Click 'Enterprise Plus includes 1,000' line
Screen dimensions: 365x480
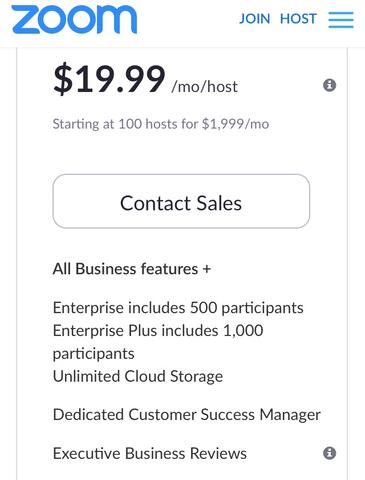coord(158,331)
